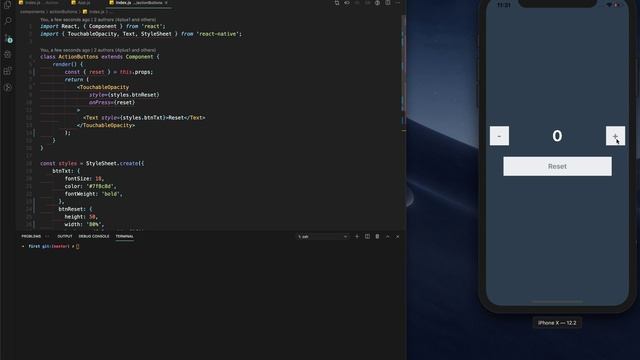
Task: Open the terminal shell selector dropdown
Action: [x=322, y=236]
